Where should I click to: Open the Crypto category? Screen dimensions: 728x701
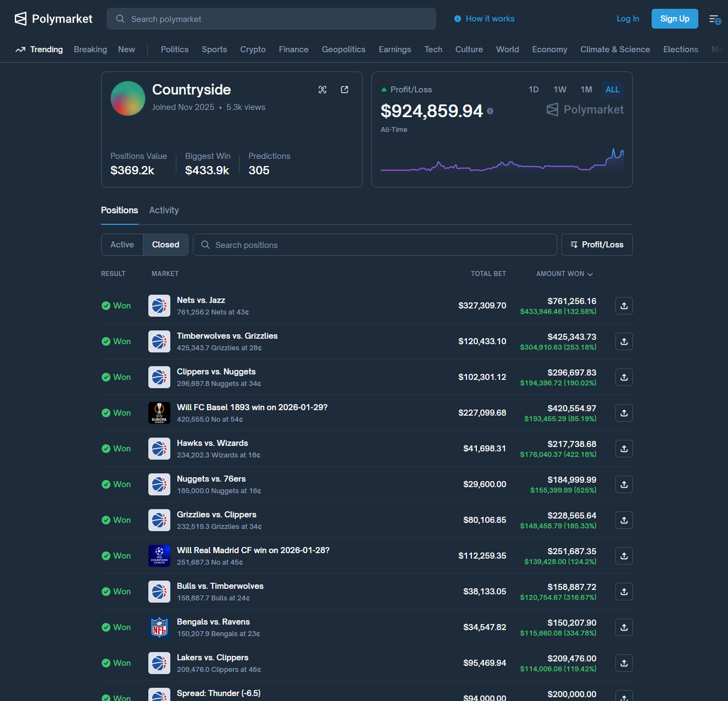[253, 49]
